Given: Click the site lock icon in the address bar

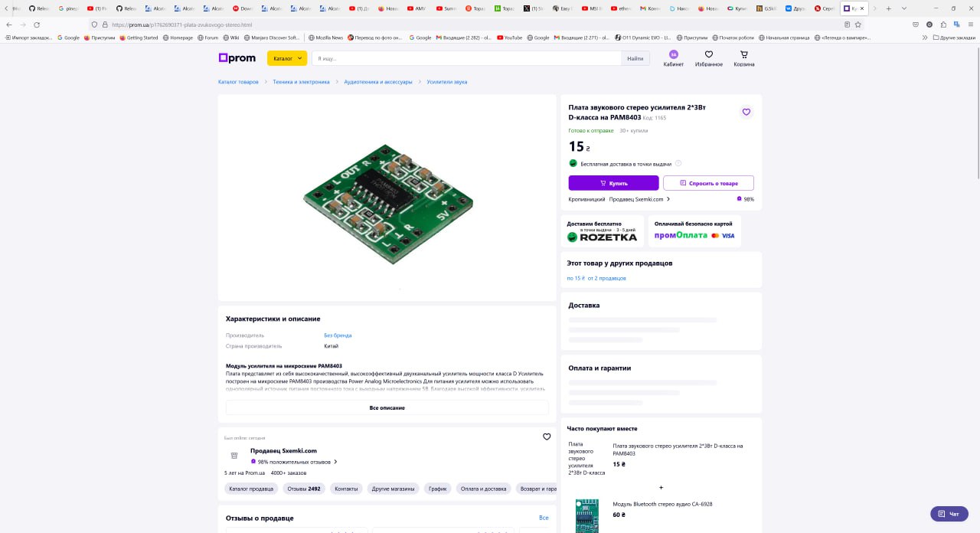Looking at the screenshot, I should point(105,25).
